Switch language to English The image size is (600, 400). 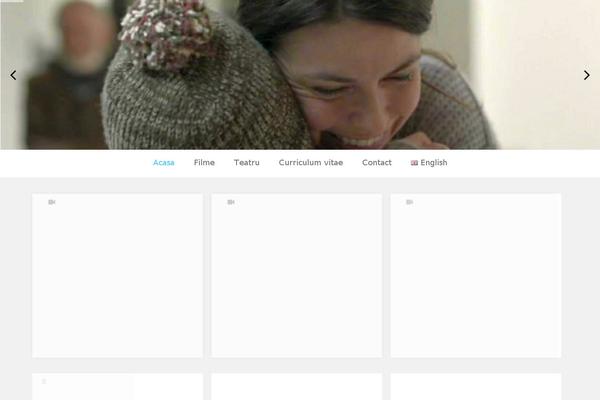[x=429, y=163]
